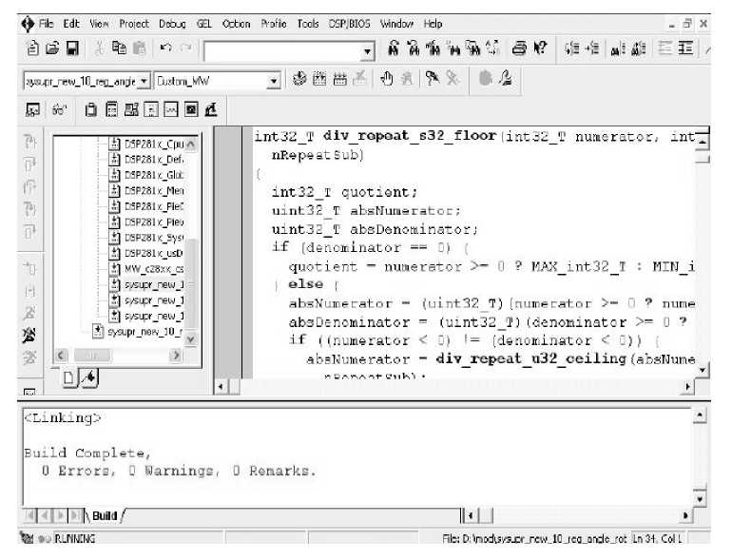Click the microscope icon in third toolbar

click(x=211, y=109)
